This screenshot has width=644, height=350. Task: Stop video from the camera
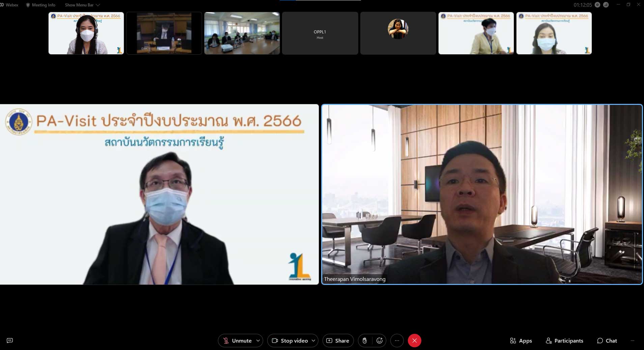tap(290, 341)
